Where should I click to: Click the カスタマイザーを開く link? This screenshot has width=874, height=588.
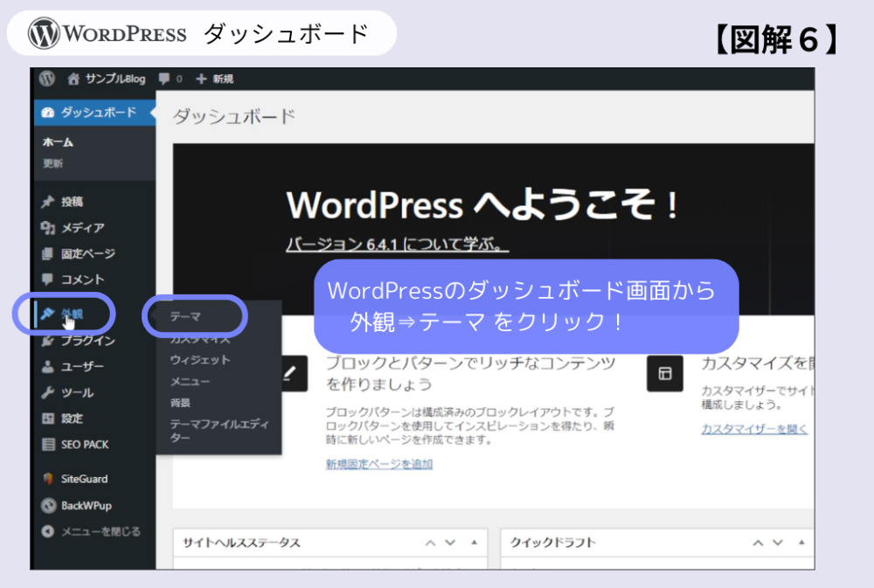(x=754, y=429)
